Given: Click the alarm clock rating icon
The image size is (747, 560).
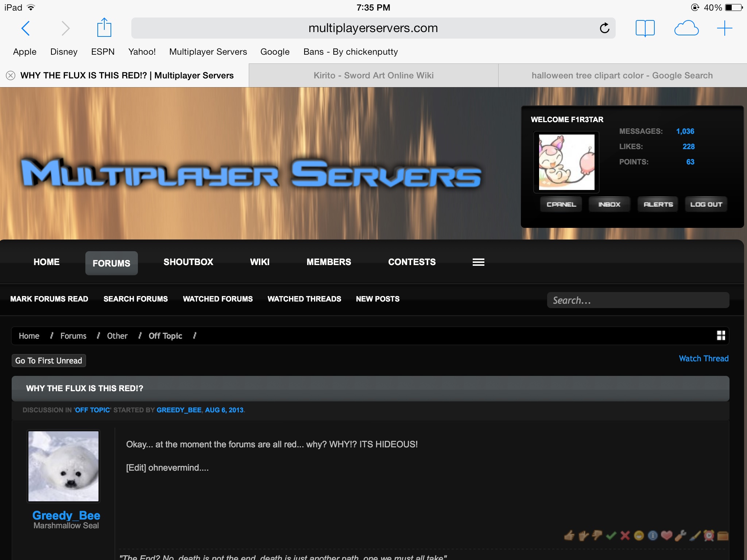Looking at the screenshot, I should coord(709,536).
